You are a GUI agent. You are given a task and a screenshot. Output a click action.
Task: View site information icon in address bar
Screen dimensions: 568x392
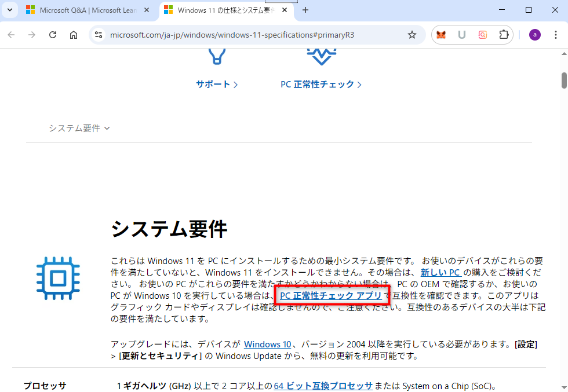pyautogui.click(x=99, y=35)
